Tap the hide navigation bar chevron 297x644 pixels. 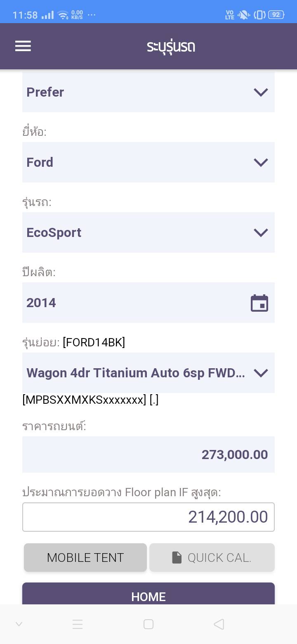[19, 624]
